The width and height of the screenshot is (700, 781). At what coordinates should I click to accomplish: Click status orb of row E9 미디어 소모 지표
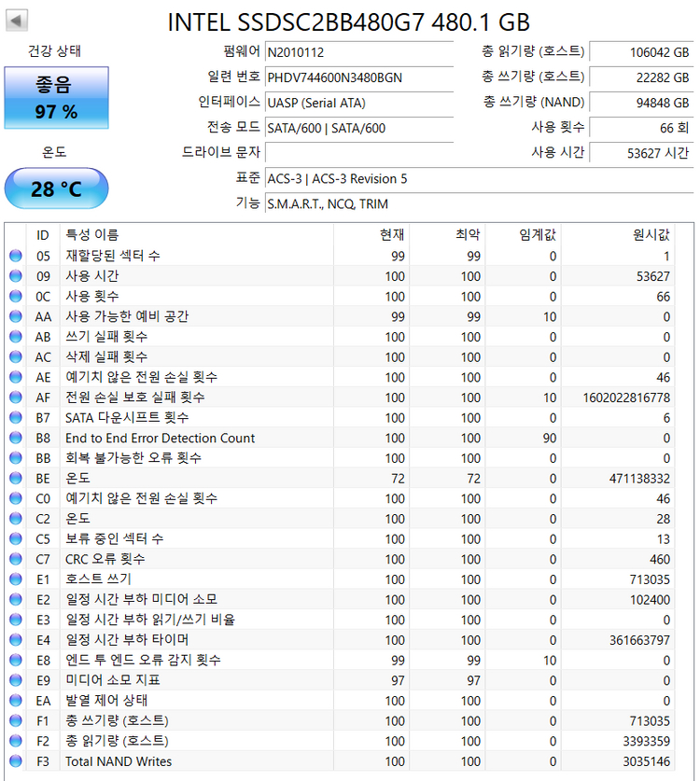pos(16,680)
